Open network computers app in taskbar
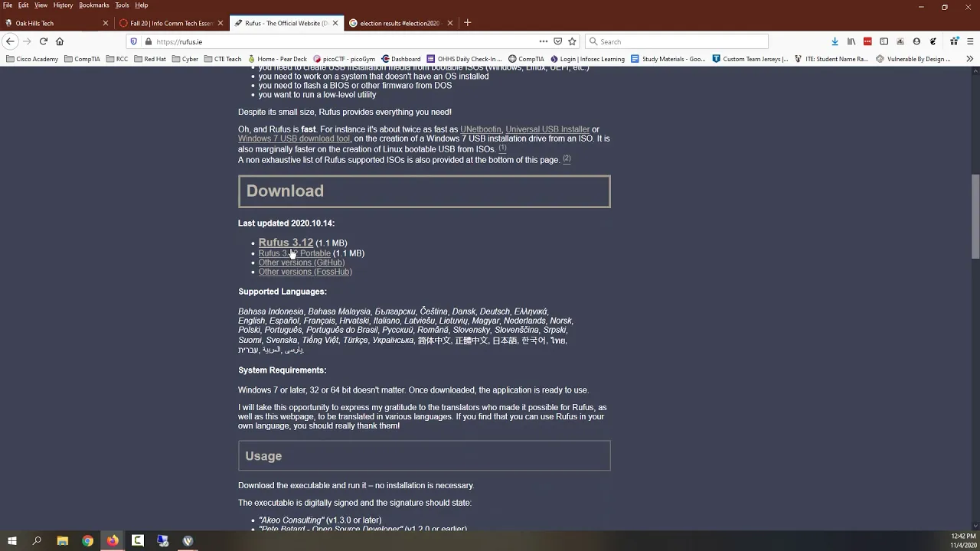 (x=163, y=541)
